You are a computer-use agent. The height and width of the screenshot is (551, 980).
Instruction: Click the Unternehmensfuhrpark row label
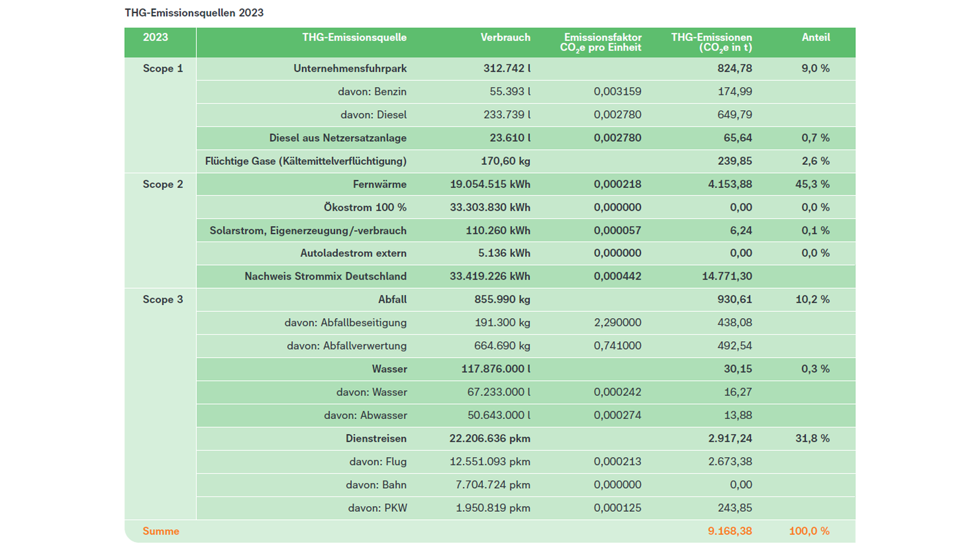tap(350, 68)
